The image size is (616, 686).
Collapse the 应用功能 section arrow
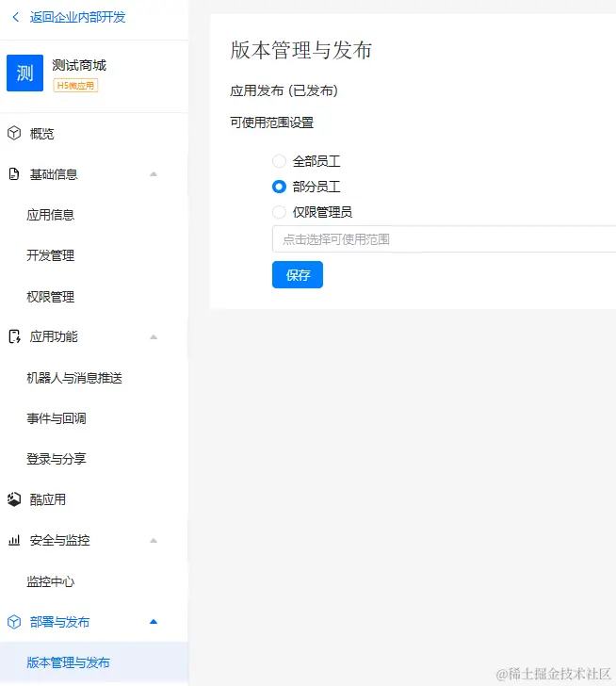click(x=153, y=337)
